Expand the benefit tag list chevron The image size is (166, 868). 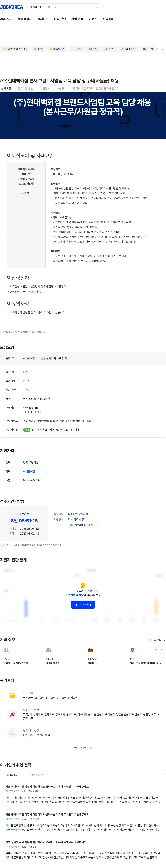pos(162,49)
